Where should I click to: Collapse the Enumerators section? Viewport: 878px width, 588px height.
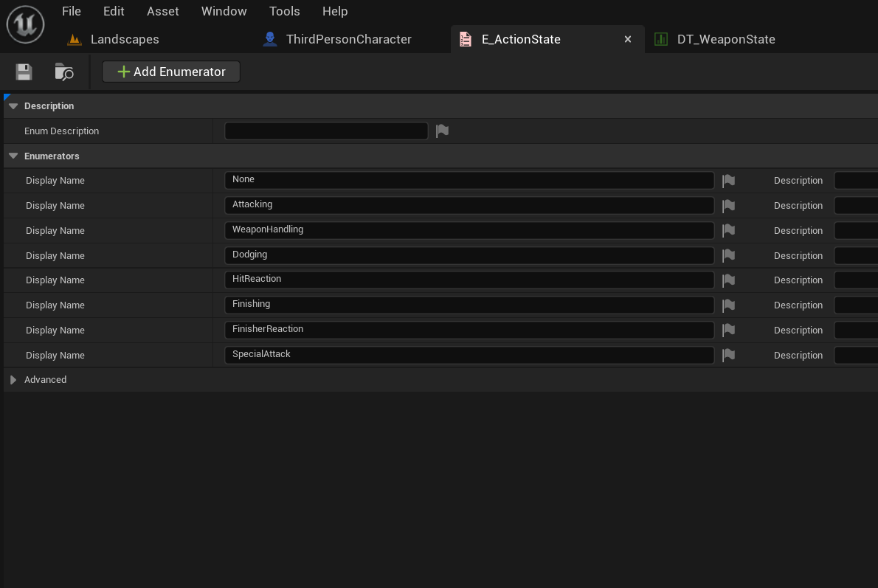(x=13, y=156)
